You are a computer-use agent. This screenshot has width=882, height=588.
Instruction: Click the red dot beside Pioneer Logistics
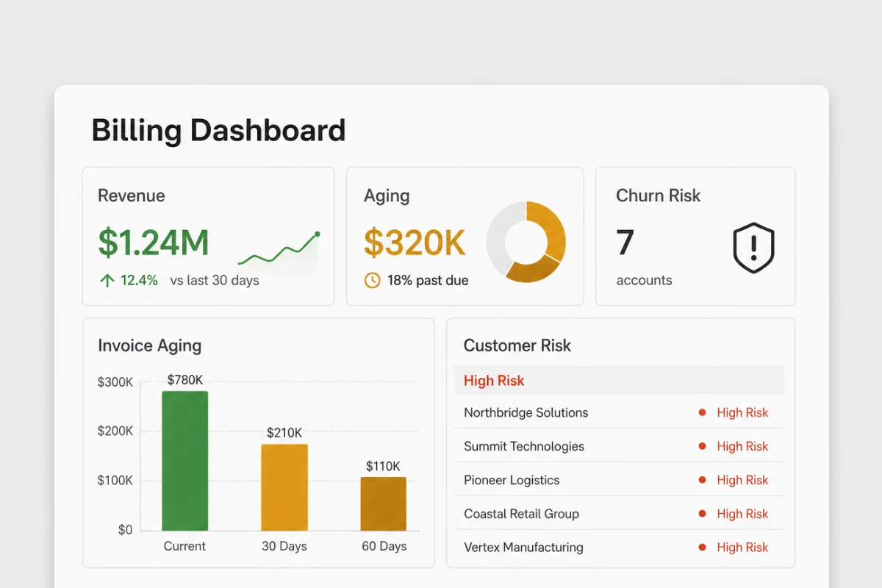(703, 480)
